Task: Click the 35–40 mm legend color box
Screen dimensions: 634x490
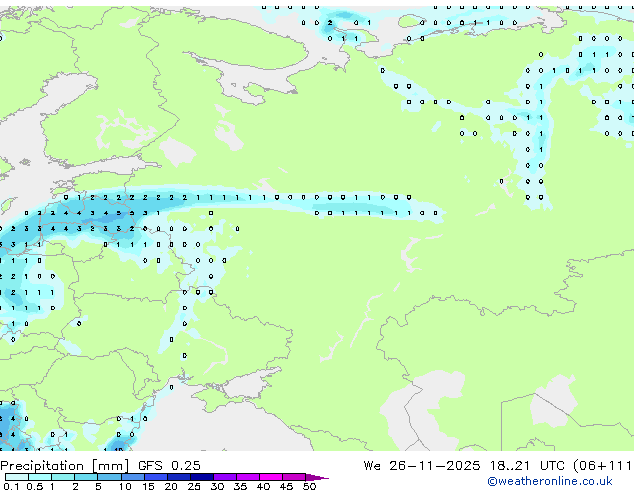Action: coord(247,477)
